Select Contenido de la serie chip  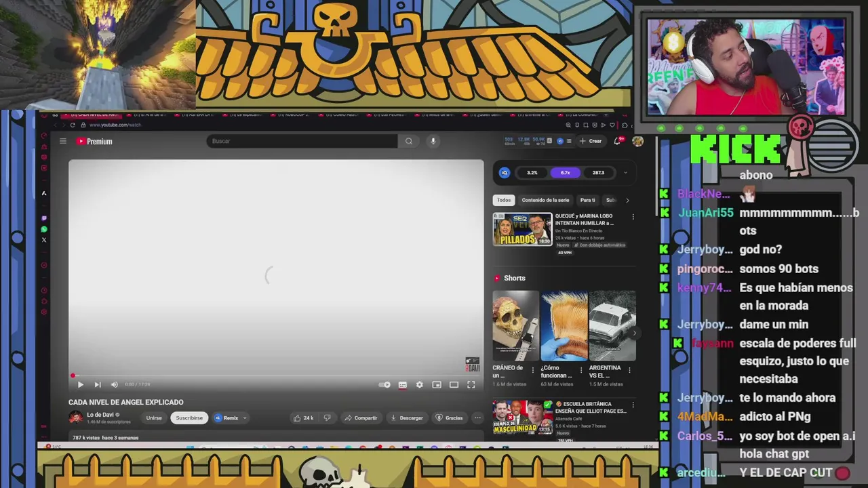click(545, 200)
